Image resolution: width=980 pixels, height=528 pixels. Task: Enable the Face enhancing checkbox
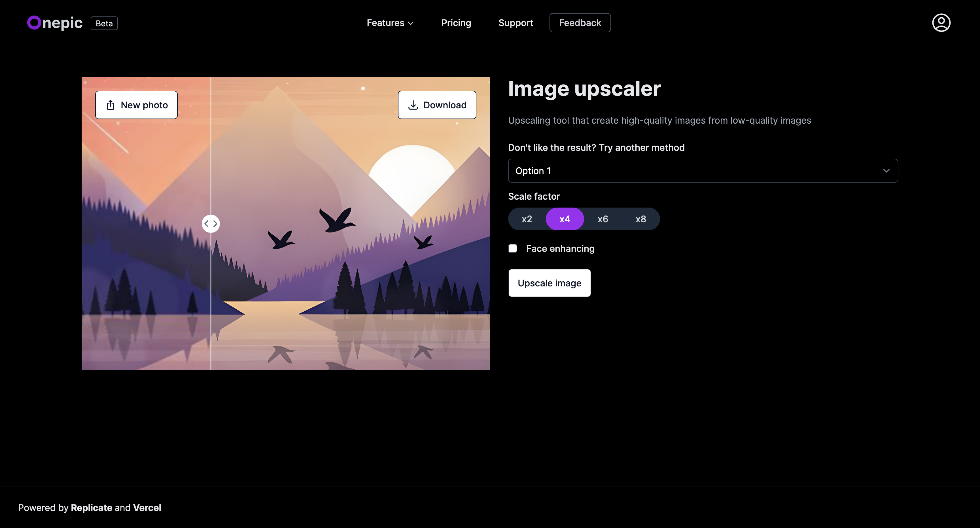tap(512, 249)
